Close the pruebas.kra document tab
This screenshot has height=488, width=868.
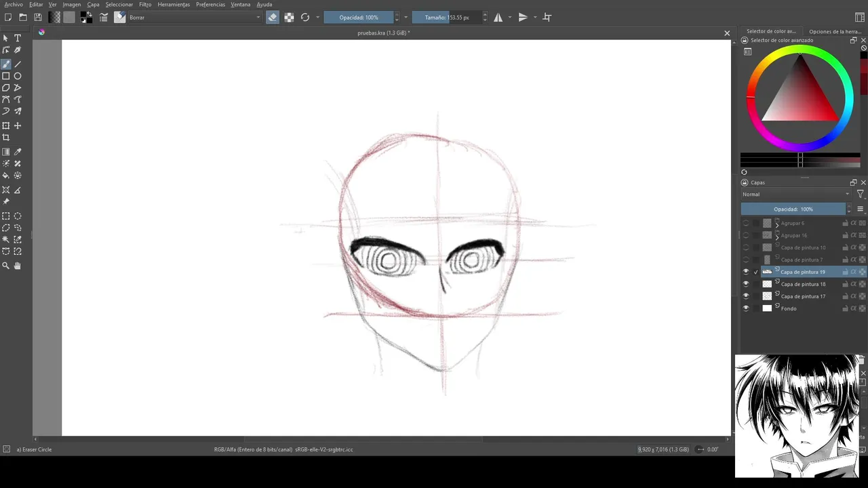pyautogui.click(x=727, y=33)
